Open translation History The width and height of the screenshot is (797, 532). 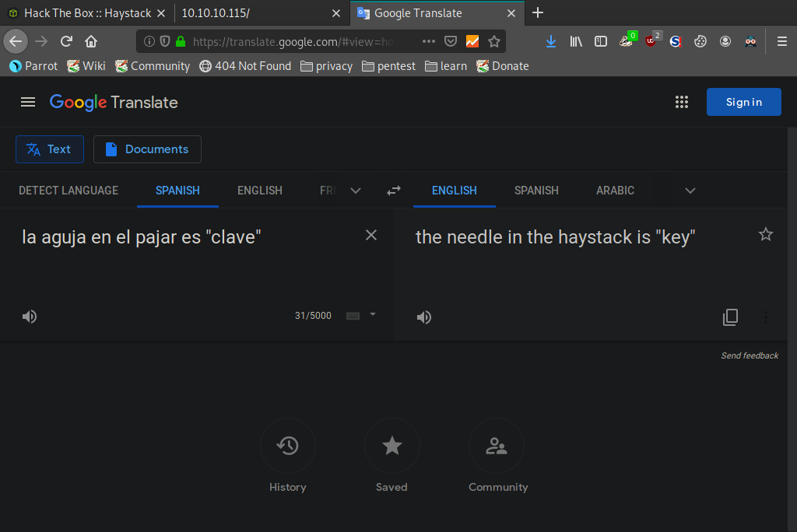point(288,455)
